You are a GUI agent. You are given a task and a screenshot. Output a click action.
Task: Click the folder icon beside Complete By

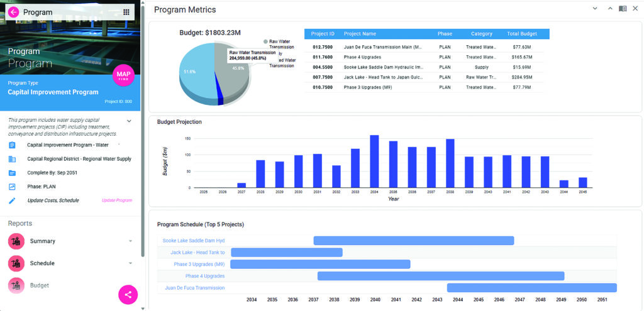[x=12, y=173]
